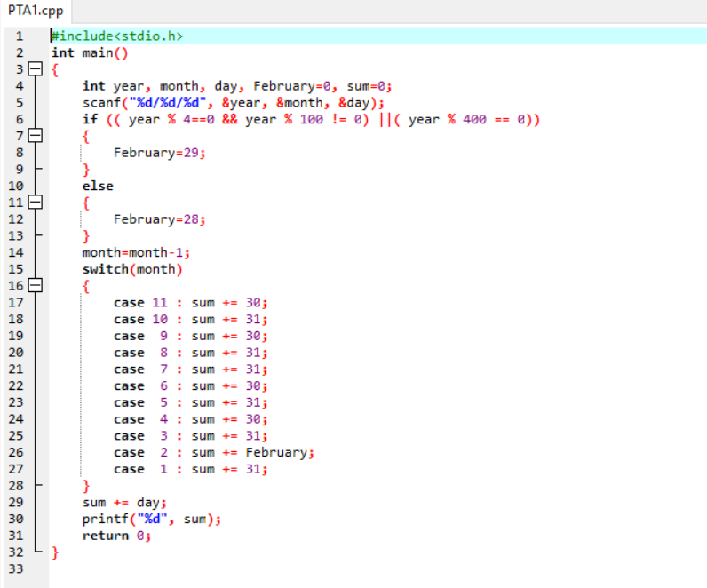Click the 'case 6' line
707x588 pixels.
(x=191, y=386)
